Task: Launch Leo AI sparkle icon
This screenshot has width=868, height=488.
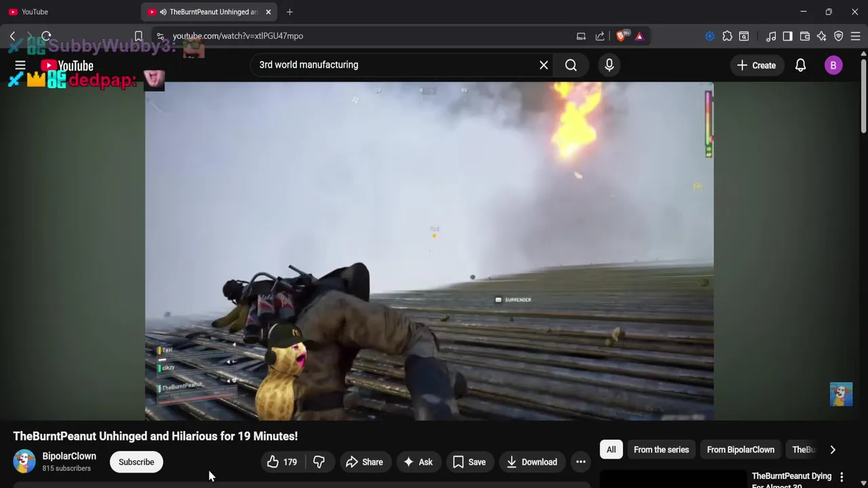Action: 822,36
